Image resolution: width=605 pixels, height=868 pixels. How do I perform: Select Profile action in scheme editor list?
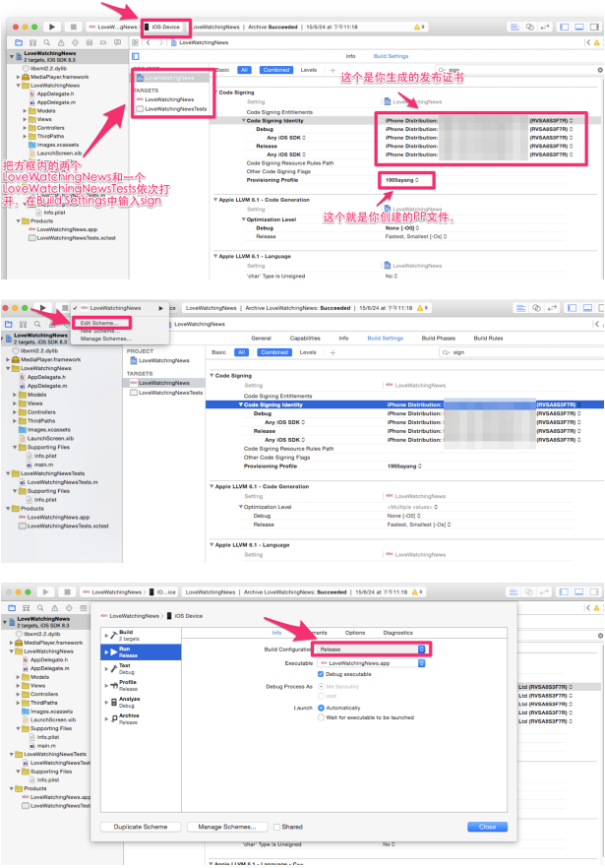point(143,685)
